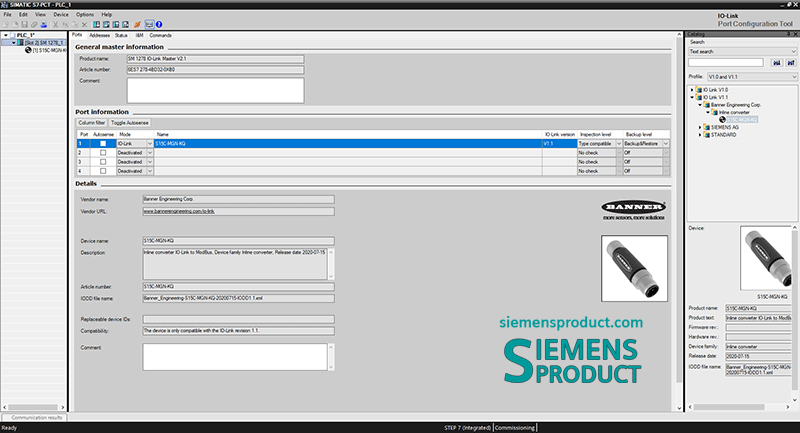The height and width of the screenshot is (433, 800).
Task: Click the Details Comment text box
Action: pos(235,356)
